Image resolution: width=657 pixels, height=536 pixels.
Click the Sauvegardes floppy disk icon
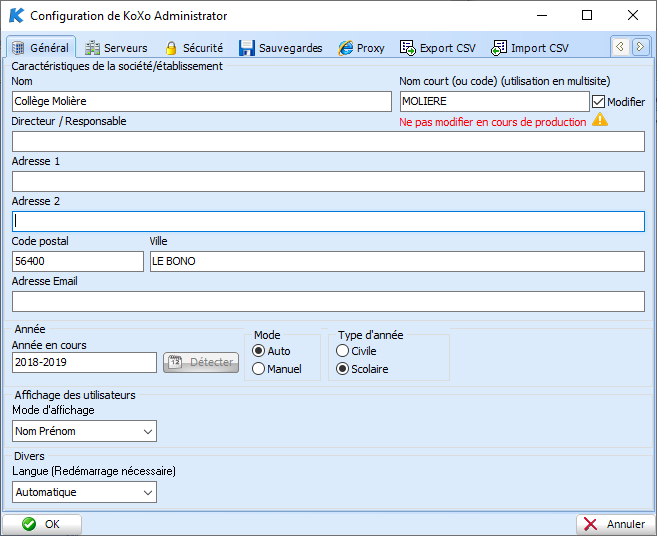247,48
